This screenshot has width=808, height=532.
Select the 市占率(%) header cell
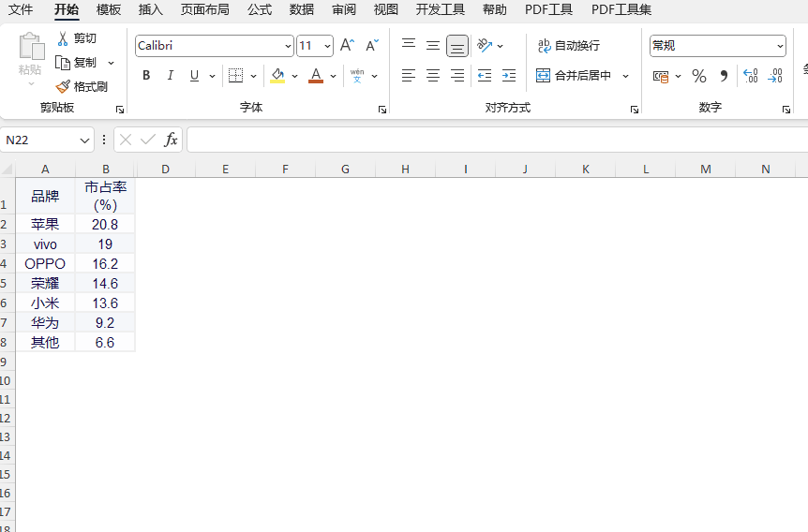pos(105,196)
